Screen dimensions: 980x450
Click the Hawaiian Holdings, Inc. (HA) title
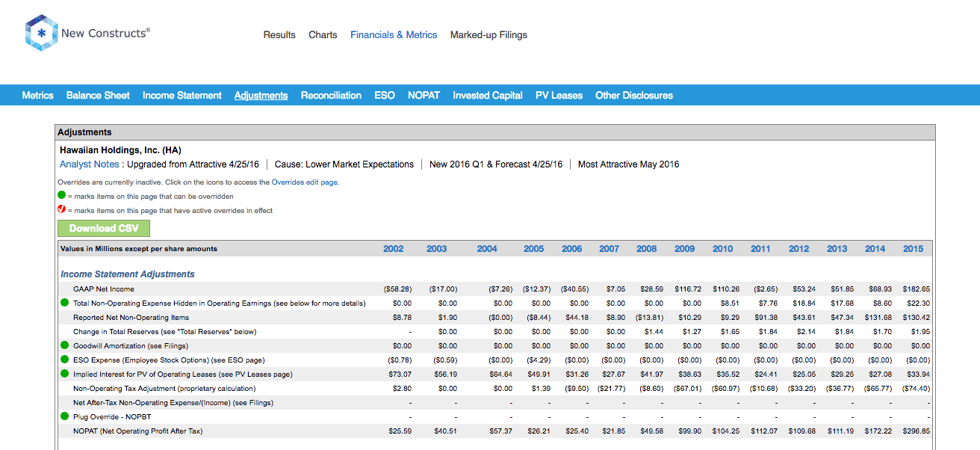(x=120, y=150)
